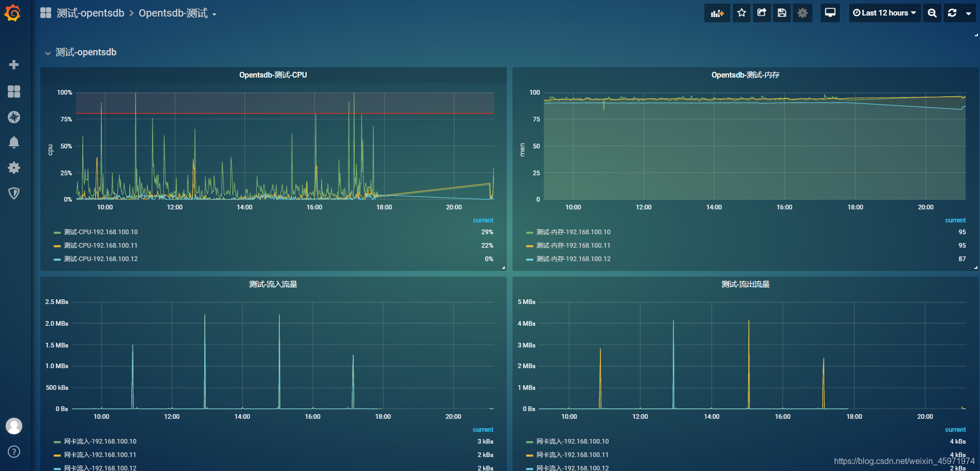Click the 内存 panel resize handle
Screen dimensions: 980x471
[x=976, y=268]
